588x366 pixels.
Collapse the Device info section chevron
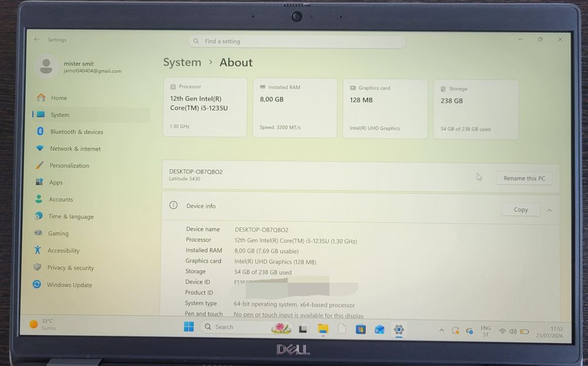pos(549,210)
